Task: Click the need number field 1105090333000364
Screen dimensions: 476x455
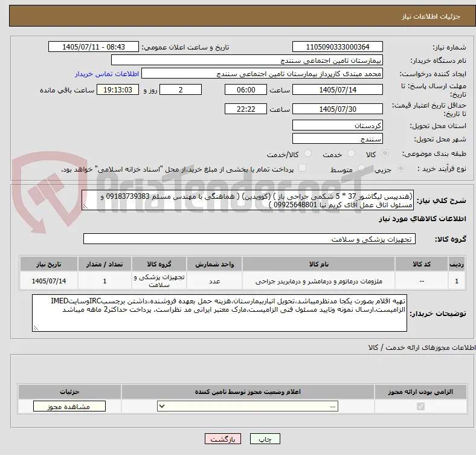Action: pos(338,47)
